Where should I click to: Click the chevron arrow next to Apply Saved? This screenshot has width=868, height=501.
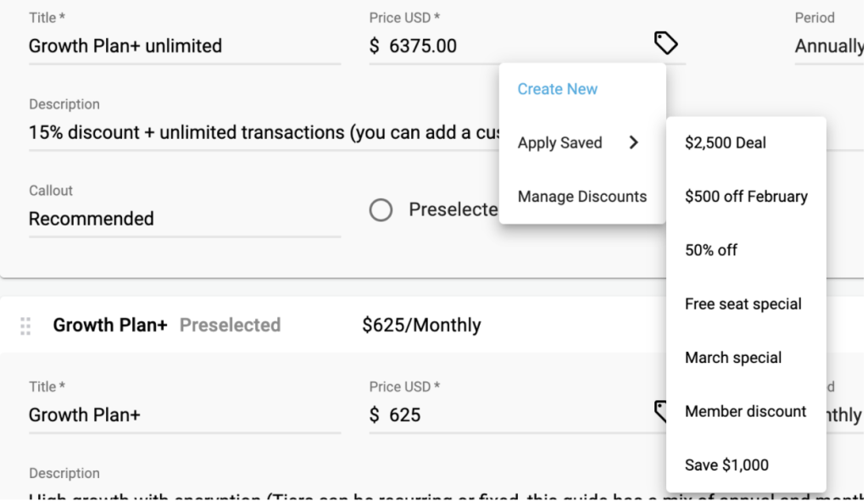(634, 142)
